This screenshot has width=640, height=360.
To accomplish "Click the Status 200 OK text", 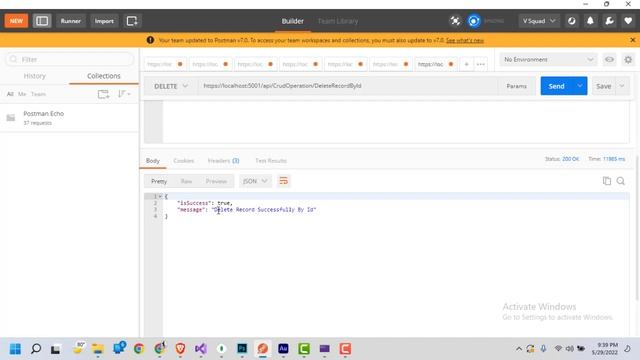I will [x=562, y=159].
